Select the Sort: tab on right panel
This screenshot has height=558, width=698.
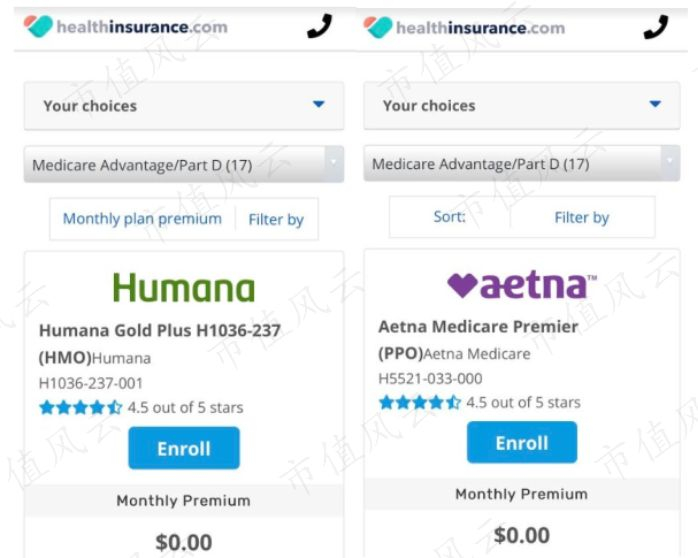[x=449, y=217]
